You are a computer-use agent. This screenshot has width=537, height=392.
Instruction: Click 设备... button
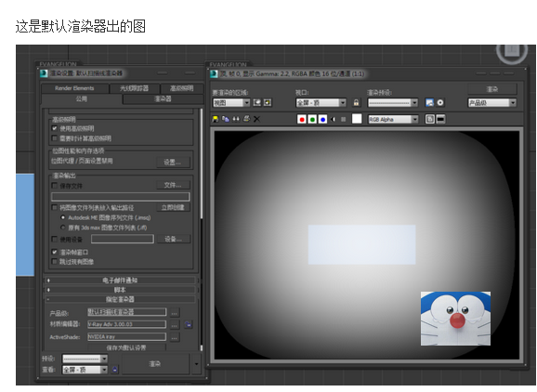coord(173,239)
